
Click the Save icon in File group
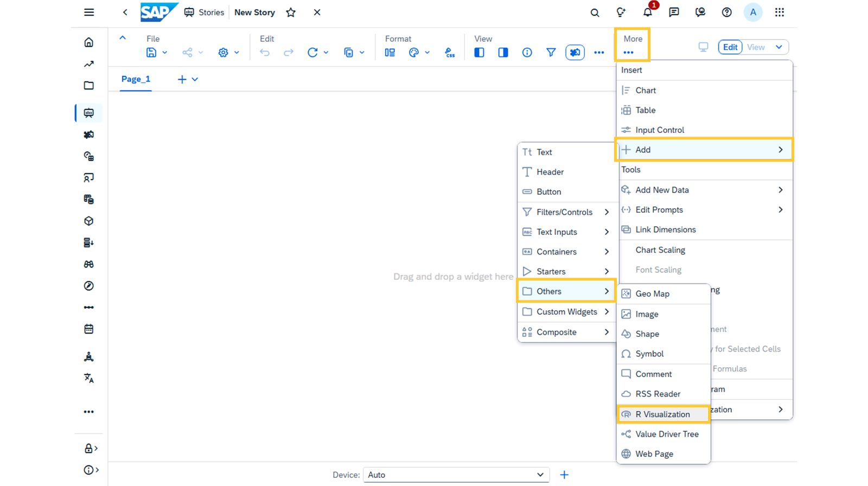[151, 53]
